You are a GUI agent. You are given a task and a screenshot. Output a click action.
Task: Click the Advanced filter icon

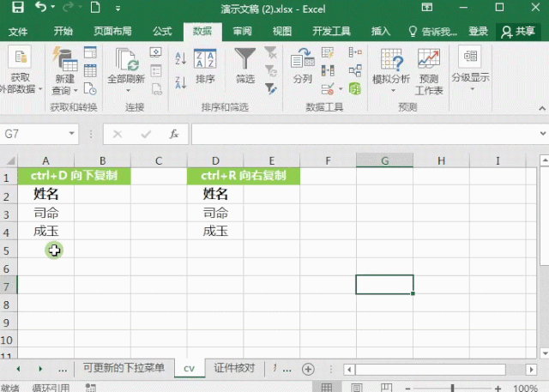[271, 88]
